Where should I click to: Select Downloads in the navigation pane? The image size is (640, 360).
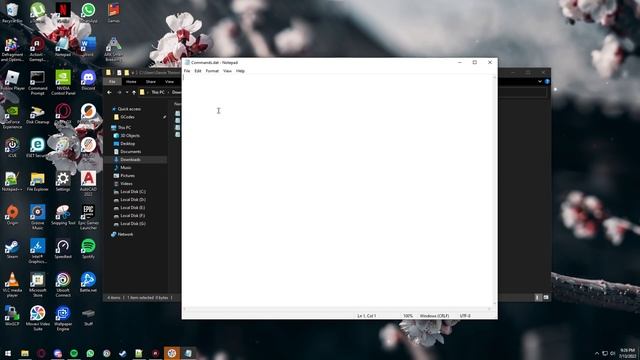[x=130, y=160]
